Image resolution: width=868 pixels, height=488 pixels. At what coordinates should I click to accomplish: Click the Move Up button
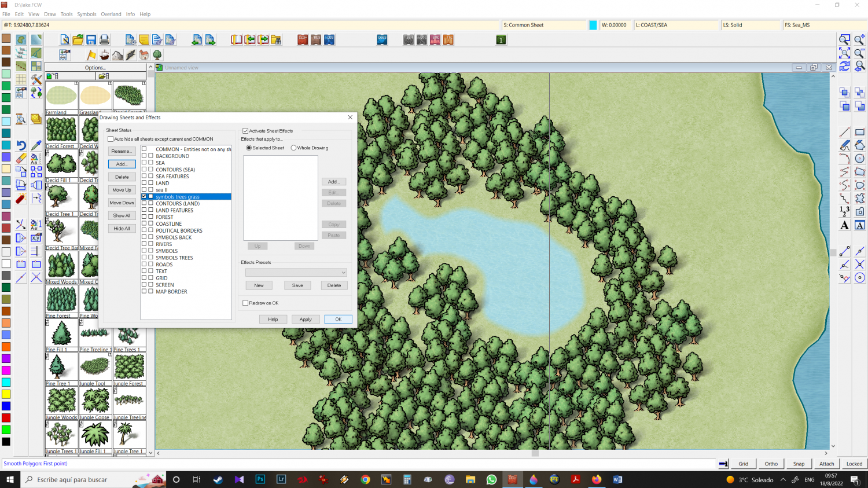pos(122,190)
